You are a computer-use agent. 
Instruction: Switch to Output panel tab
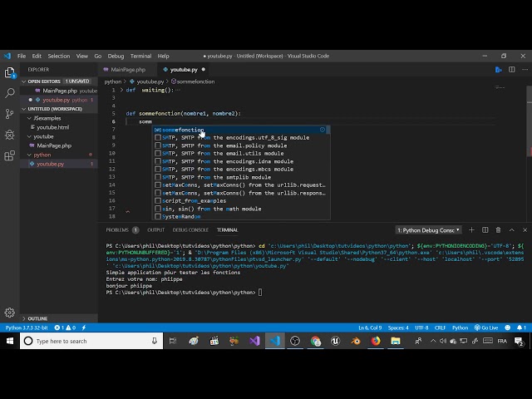[x=155, y=230]
